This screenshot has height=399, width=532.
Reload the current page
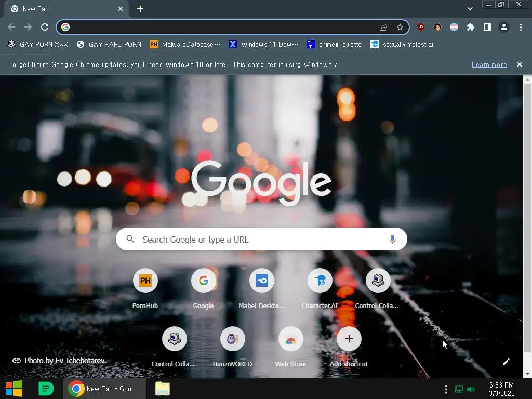pos(45,27)
